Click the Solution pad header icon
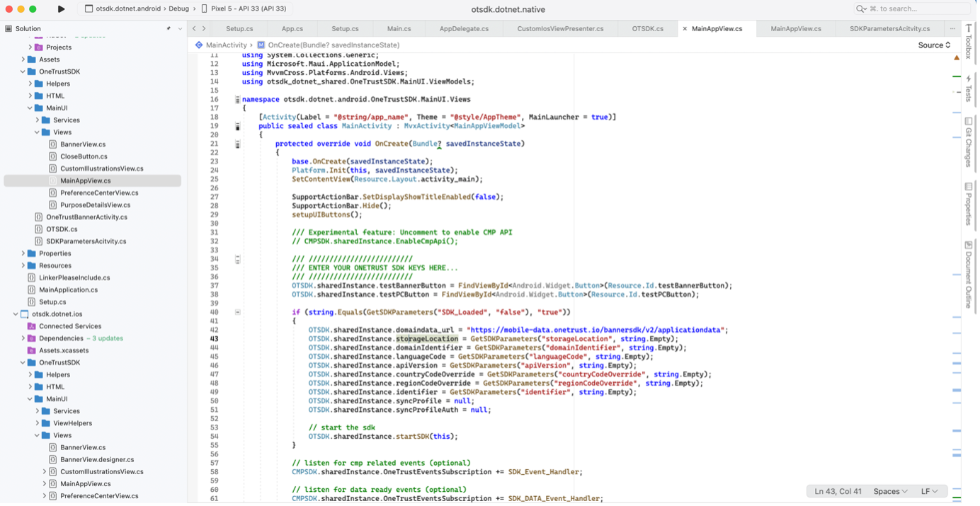Image resolution: width=980 pixels, height=506 pixels. point(8,29)
